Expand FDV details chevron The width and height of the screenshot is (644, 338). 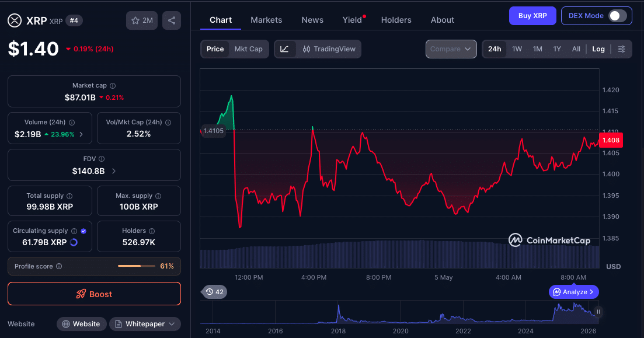[114, 171]
